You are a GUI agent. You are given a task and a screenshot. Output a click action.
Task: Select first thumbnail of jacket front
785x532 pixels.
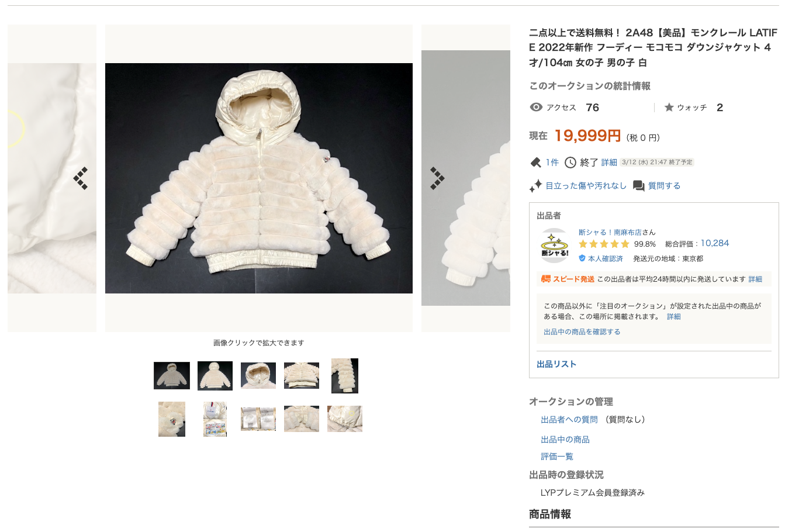172,375
